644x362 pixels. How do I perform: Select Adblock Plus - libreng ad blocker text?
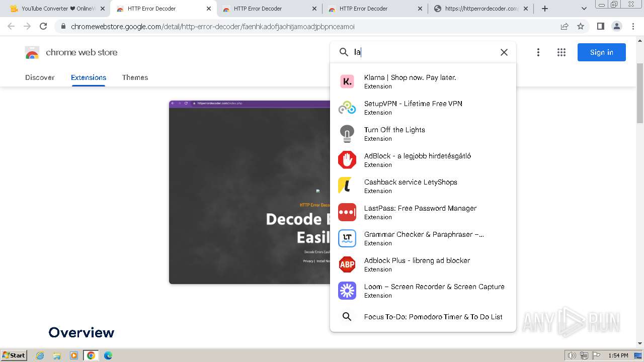[x=417, y=260]
